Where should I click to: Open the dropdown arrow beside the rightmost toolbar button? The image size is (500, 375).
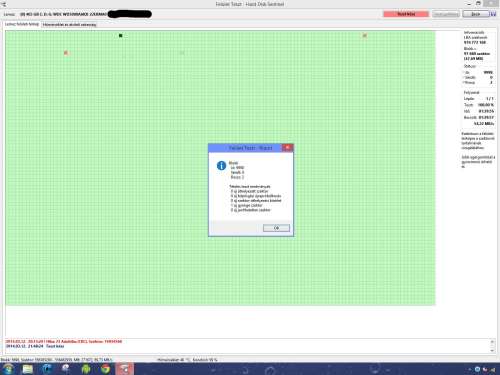click(x=493, y=14)
